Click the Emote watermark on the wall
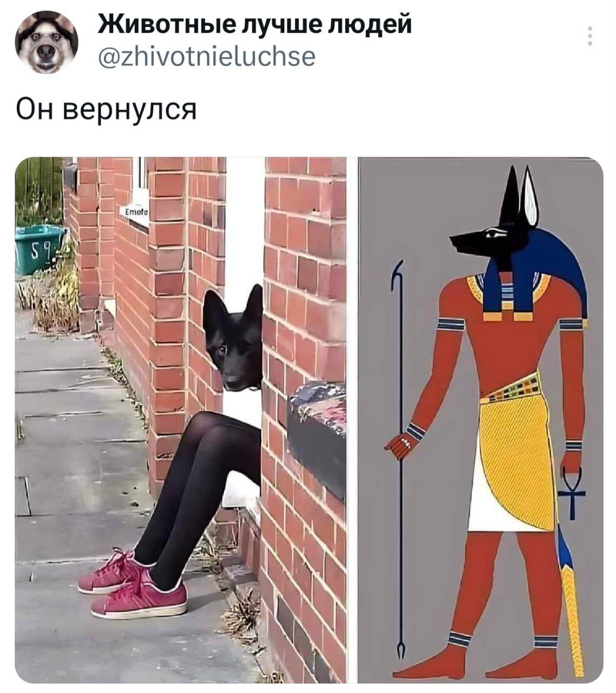Screen dimensions: 616x693 pos(133,212)
